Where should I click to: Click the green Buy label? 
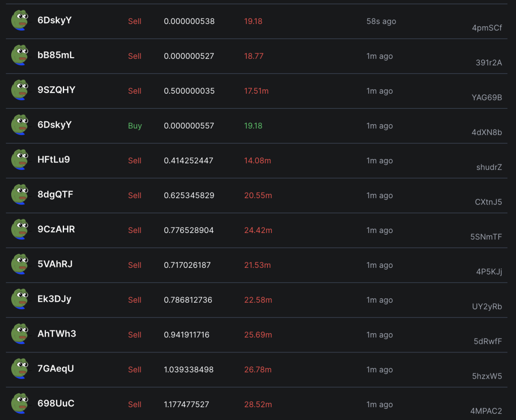tap(135, 126)
